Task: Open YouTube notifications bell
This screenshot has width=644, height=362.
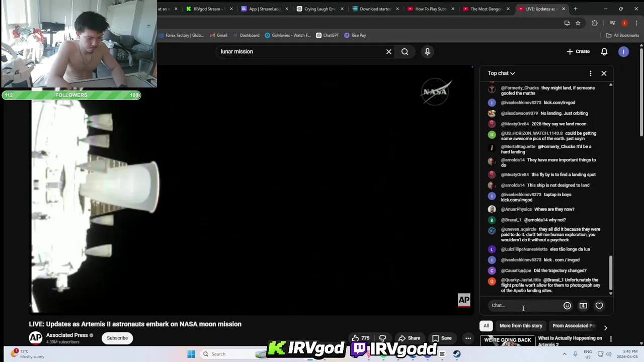Action: pos(604,51)
